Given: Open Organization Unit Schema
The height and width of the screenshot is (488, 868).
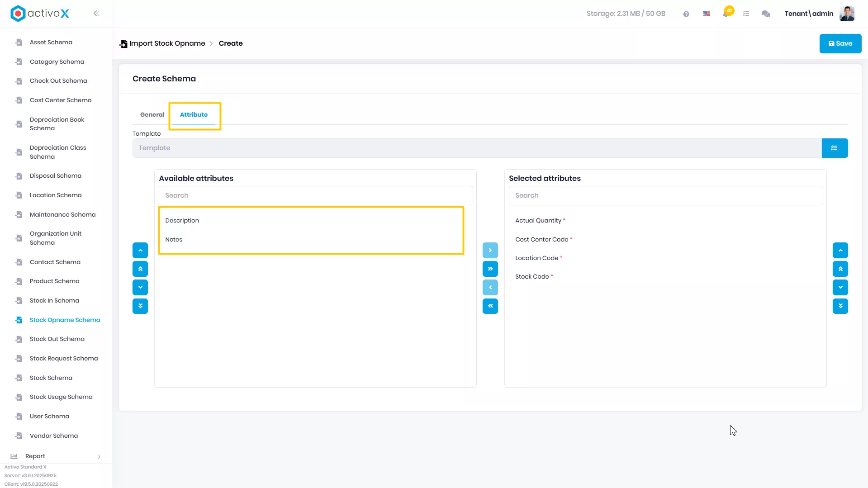Looking at the screenshot, I should pos(56,238).
